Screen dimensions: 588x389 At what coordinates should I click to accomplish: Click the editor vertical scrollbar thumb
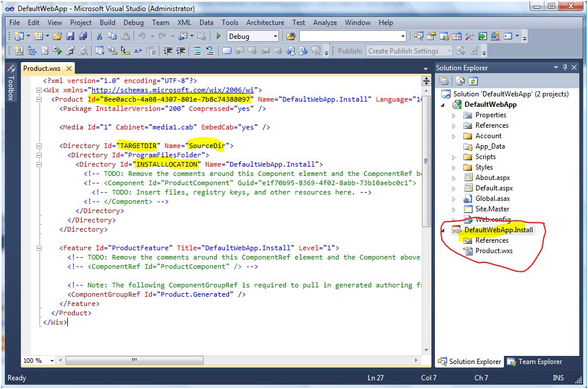(x=426, y=161)
